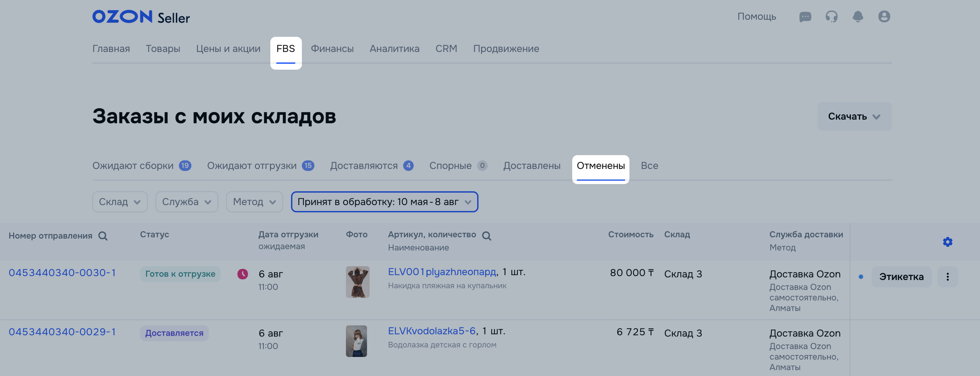Click the clock icon beside Готов к отгрузке

click(243, 274)
